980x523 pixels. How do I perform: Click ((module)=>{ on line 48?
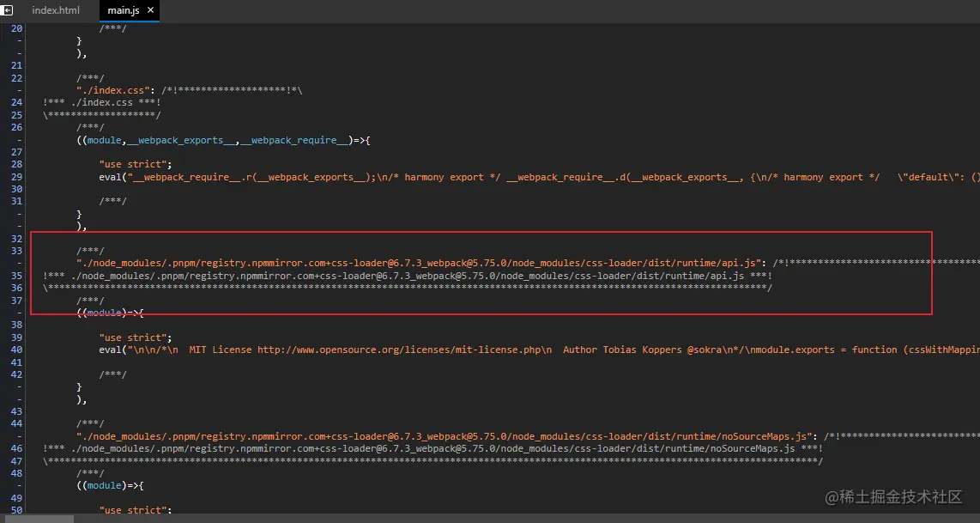(x=111, y=485)
